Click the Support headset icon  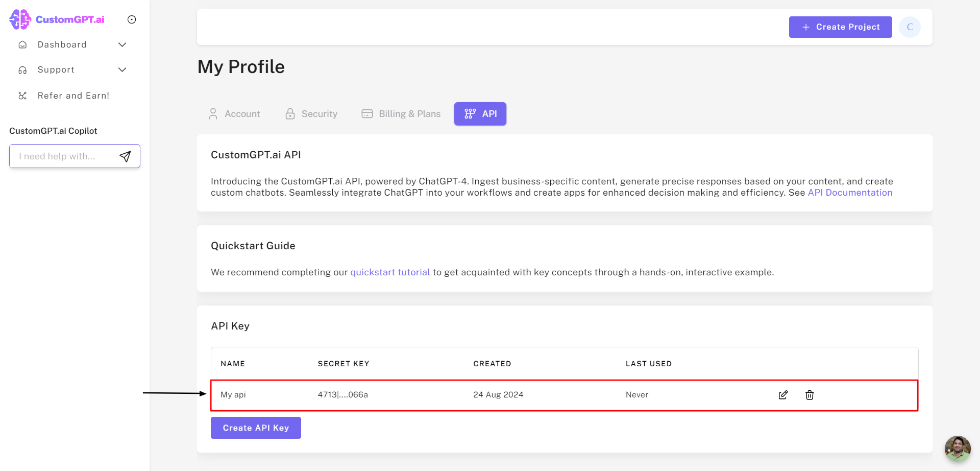22,70
